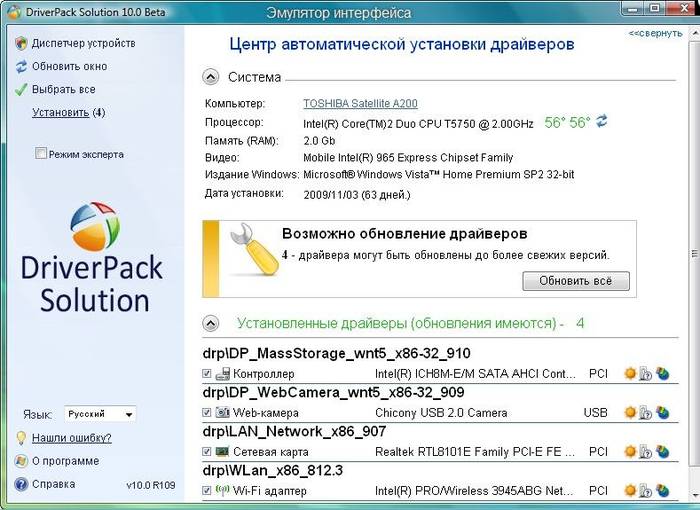Collapse the Установленные драйверы section
This screenshot has width=700, height=510.
pos(211,324)
